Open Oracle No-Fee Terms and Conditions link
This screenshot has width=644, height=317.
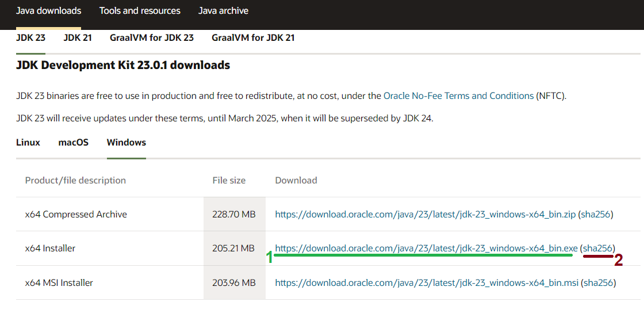[458, 96]
